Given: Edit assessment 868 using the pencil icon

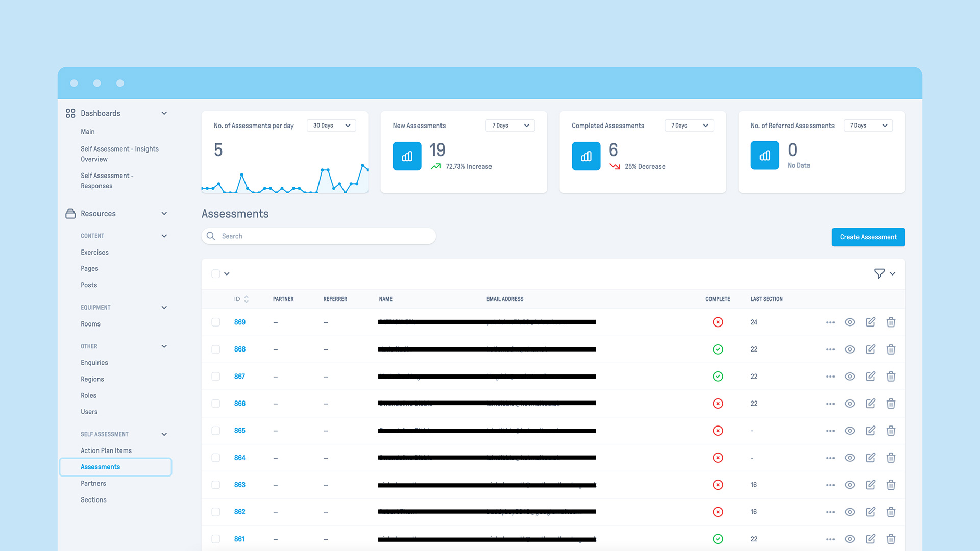Looking at the screenshot, I should pyautogui.click(x=870, y=349).
